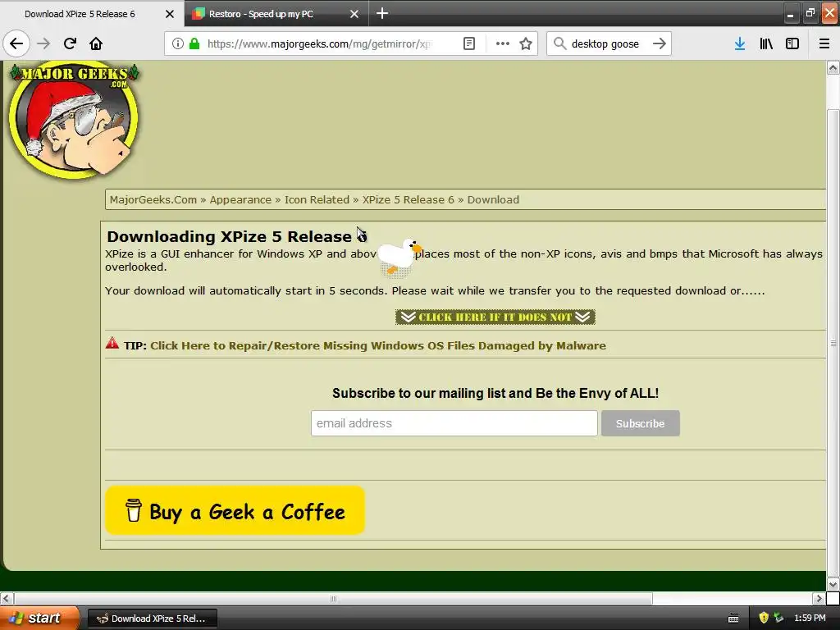Bookmark this page with the star

[x=526, y=43]
